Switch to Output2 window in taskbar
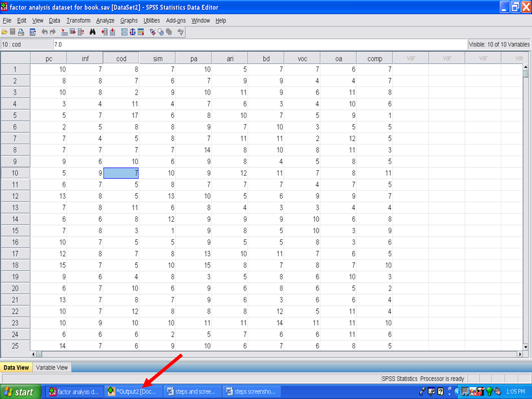Viewport: 532px width, 399px height. coord(132,392)
